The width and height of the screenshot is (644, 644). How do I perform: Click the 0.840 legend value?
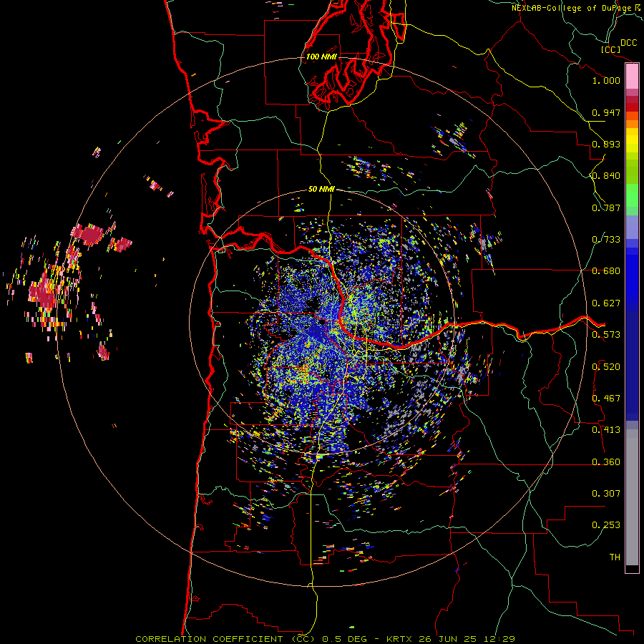606,176
